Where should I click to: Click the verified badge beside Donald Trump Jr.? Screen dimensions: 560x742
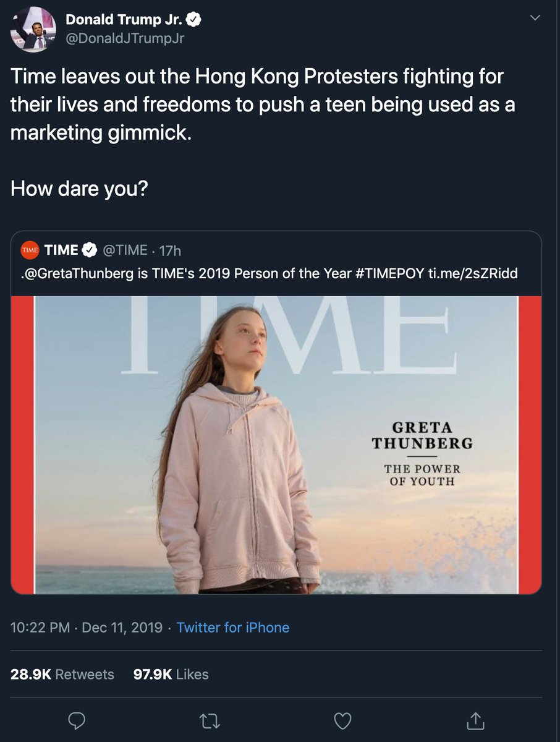click(193, 20)
